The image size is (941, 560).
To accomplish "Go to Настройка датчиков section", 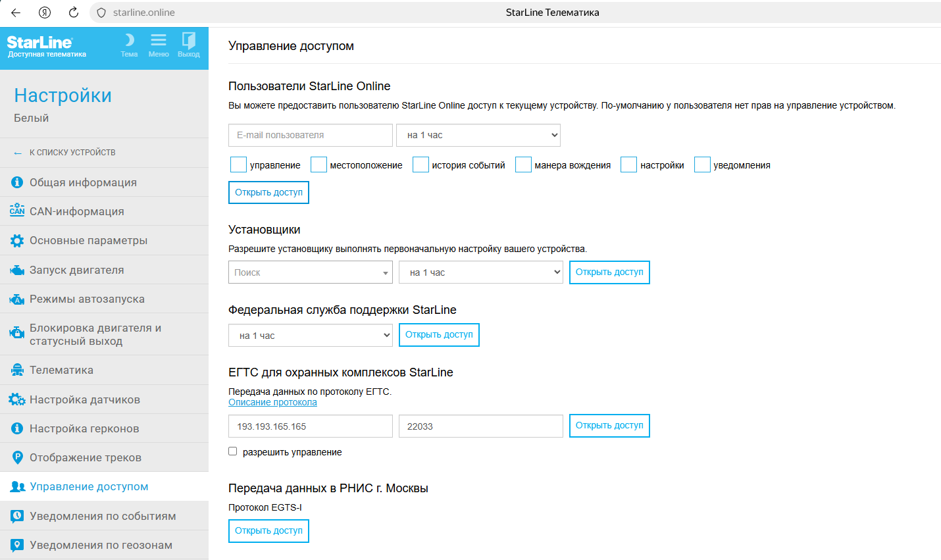I will click(x=85, y=399).
